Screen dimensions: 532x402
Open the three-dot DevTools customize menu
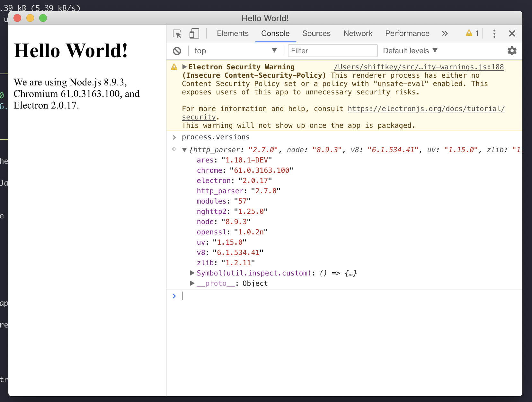tap(494, 33)
